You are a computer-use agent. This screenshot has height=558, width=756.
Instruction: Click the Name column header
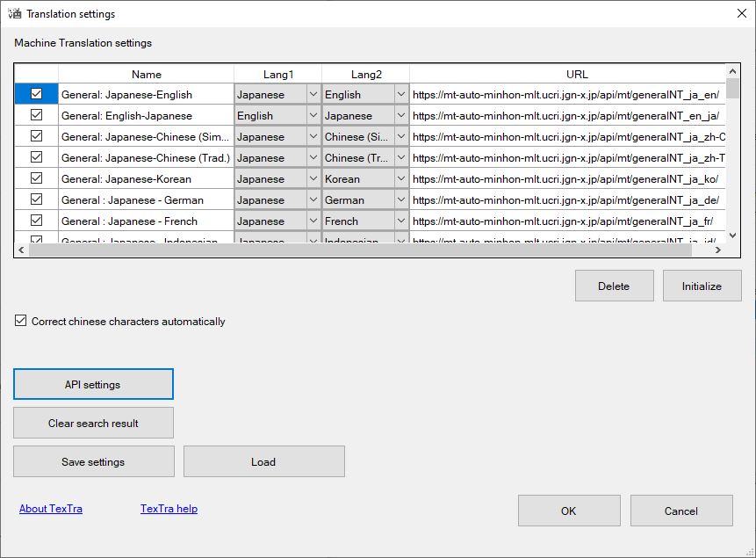click(x=146, y=75)
